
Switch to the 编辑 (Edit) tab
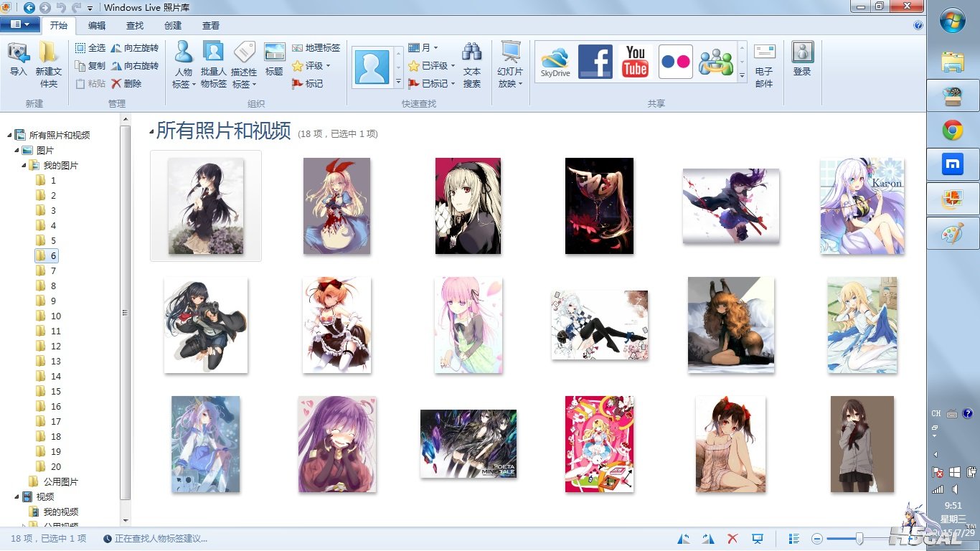point(97,26)
